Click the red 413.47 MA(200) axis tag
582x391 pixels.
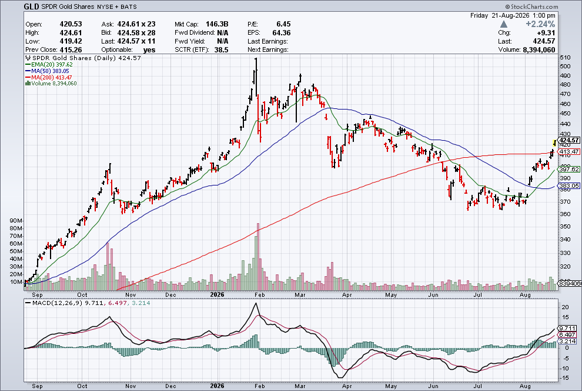coord(569,151)
